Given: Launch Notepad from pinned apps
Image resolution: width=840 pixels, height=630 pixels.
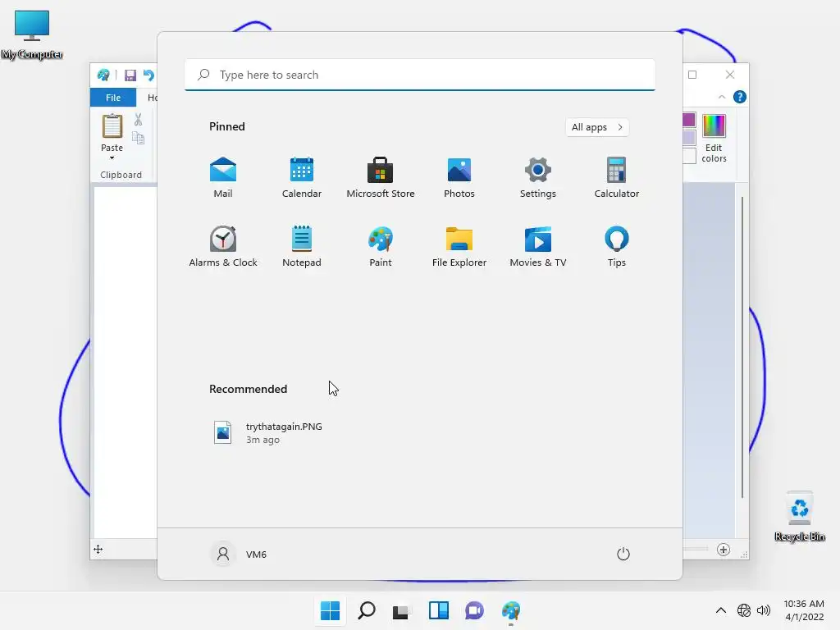Looking at the screenshot, I should pyautogui.click(x=302, y=246).
